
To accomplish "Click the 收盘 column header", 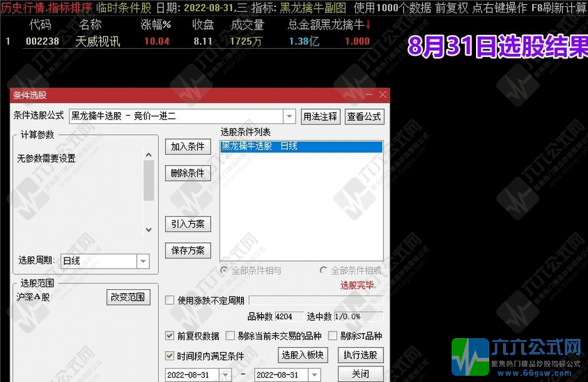I will tap(203, 25).
